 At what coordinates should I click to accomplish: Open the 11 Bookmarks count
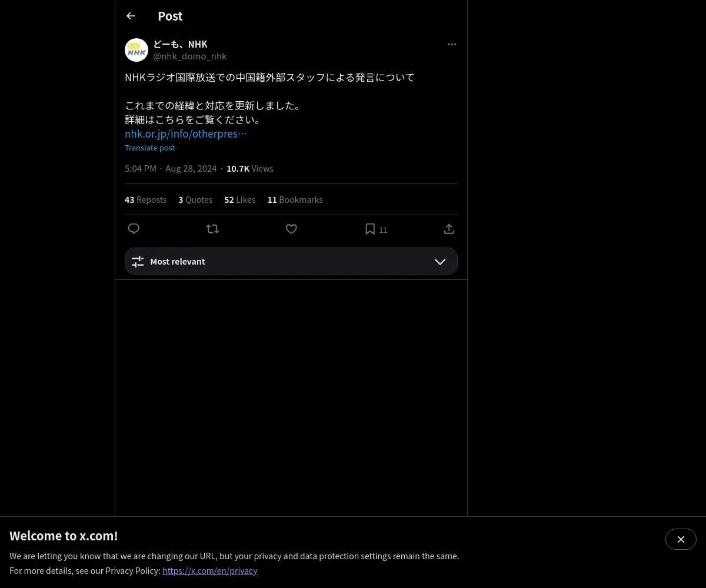pos(295,199)
